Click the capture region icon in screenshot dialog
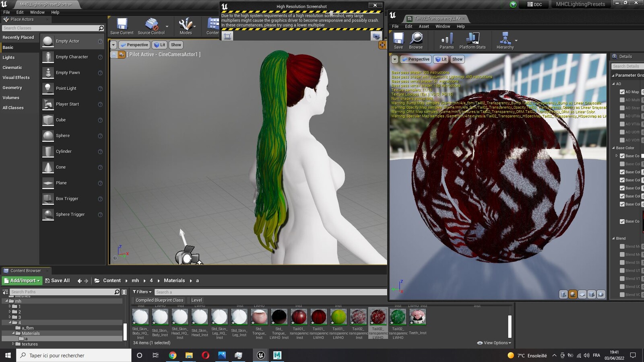644x362 pixels. tap(227, 36)
